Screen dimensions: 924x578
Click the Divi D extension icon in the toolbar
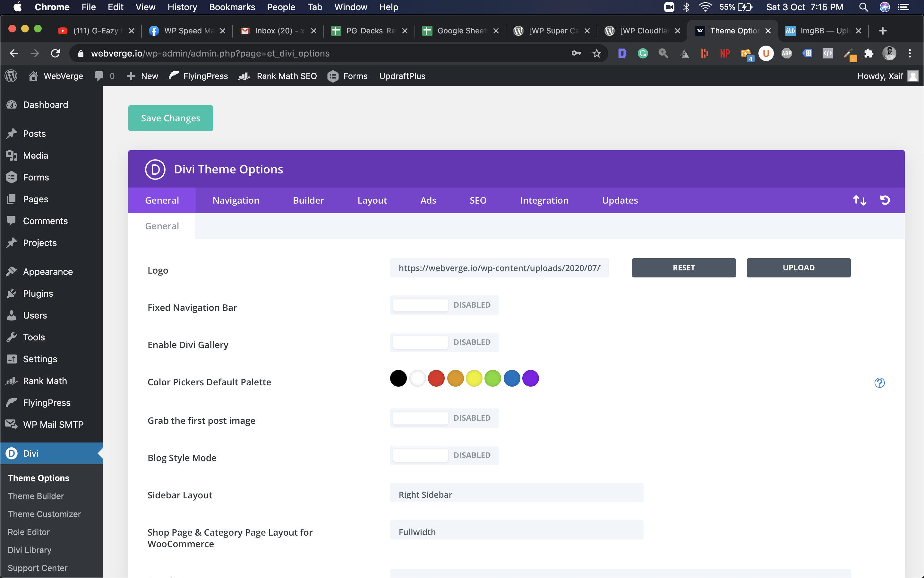(622, 53)
